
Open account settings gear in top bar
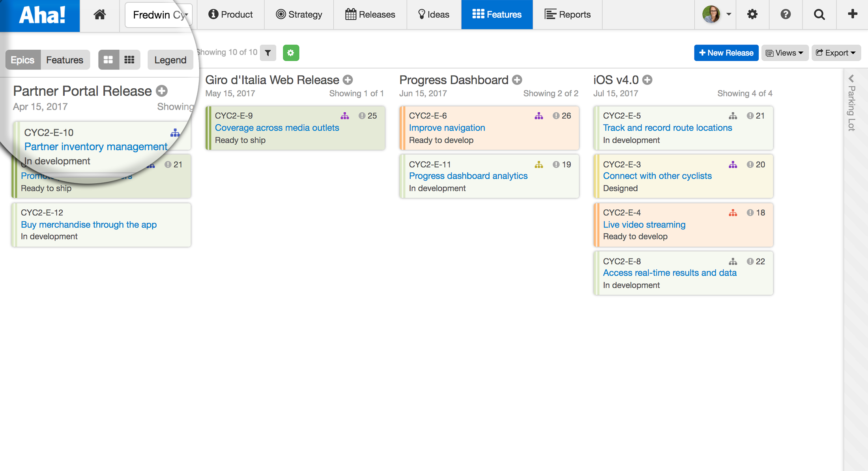[752, 15]
